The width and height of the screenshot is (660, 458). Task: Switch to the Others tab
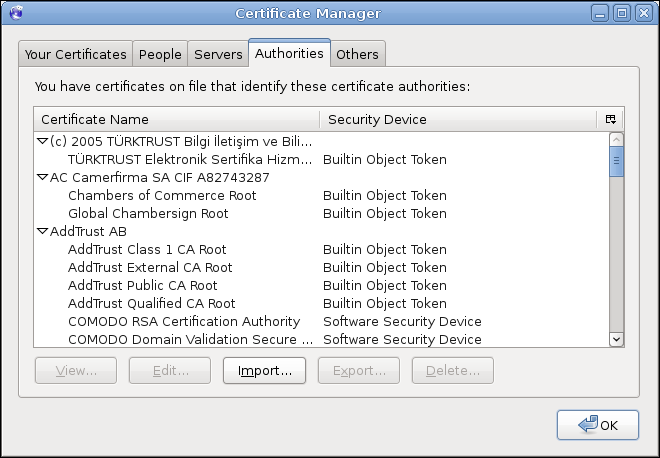(357, 54)
